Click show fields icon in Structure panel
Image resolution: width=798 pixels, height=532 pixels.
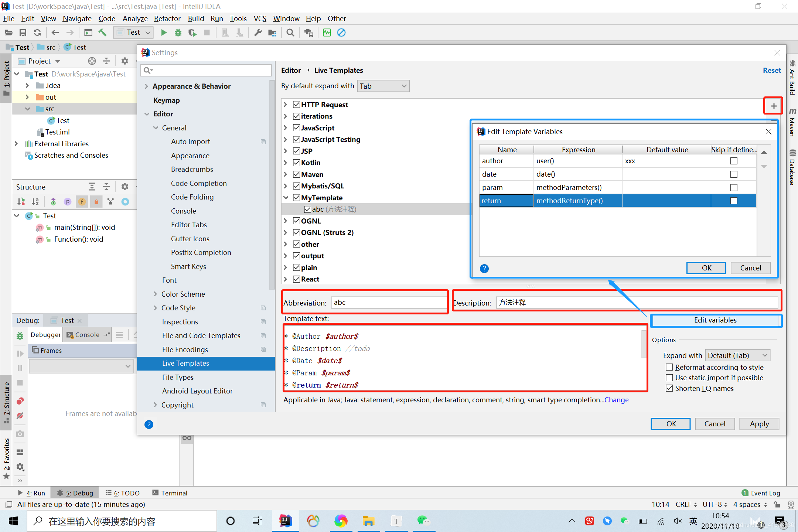click(82, 202)
